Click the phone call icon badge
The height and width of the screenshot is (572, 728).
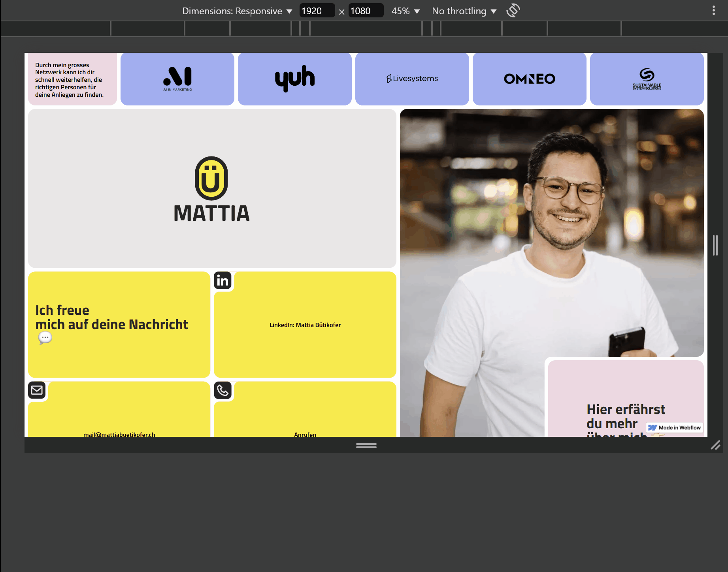(223, 390)
